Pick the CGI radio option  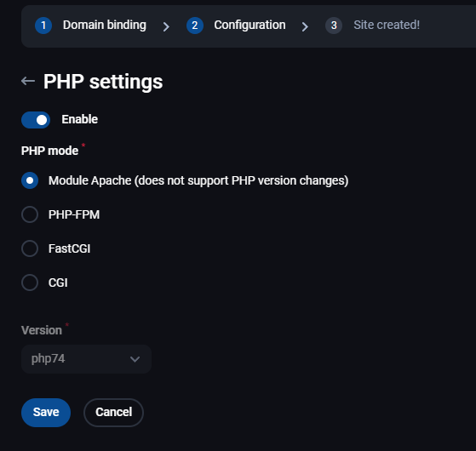30,283
